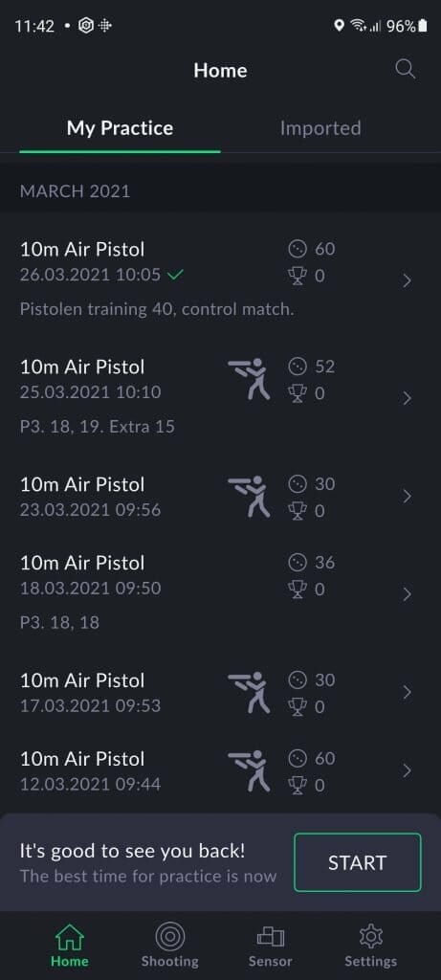
Task: Expand the 26.03.2021 session chevron
Action: 408,280
